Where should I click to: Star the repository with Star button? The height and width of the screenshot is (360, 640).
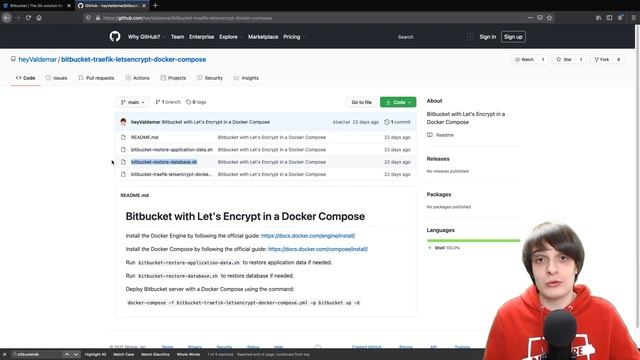[x=564, y=60]
